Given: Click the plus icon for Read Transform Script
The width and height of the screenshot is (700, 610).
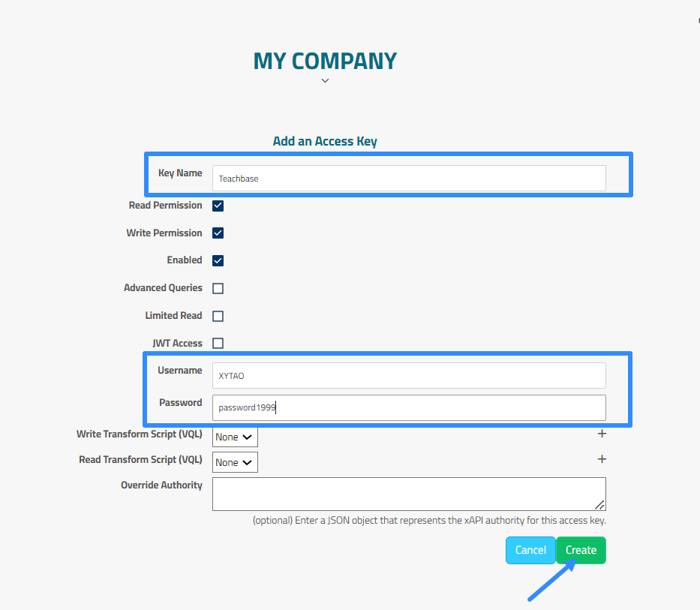Looking at the screenshot, I should 601,459.
